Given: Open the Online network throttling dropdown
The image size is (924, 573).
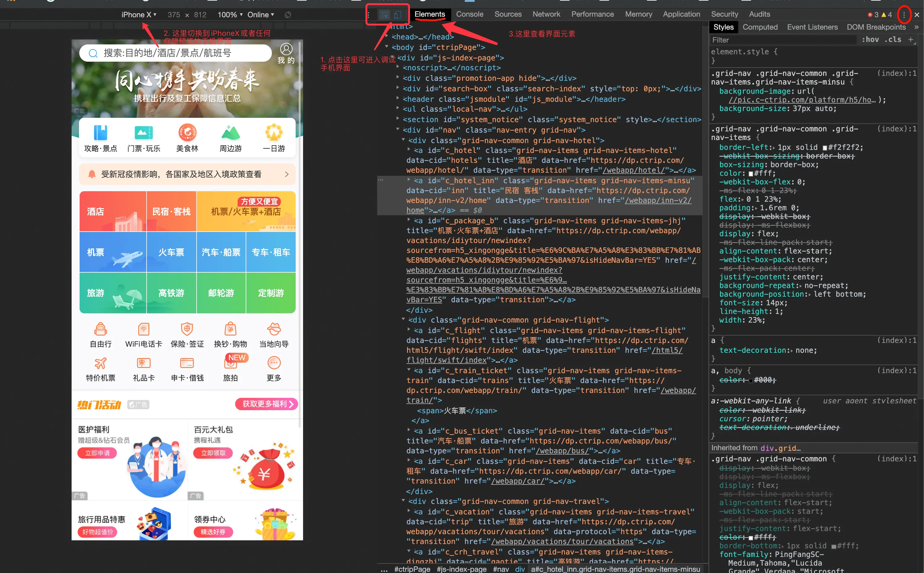Looking at the screenshot, I should point(260,15).
